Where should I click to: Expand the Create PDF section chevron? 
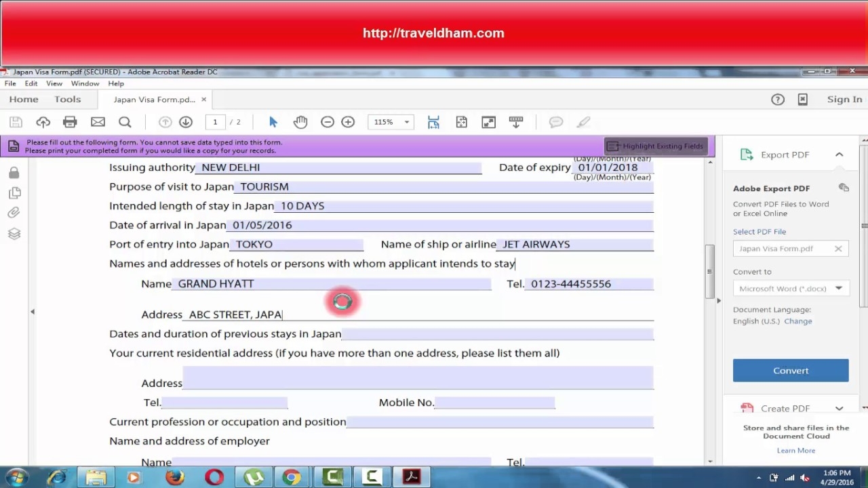tap(839, 409)
